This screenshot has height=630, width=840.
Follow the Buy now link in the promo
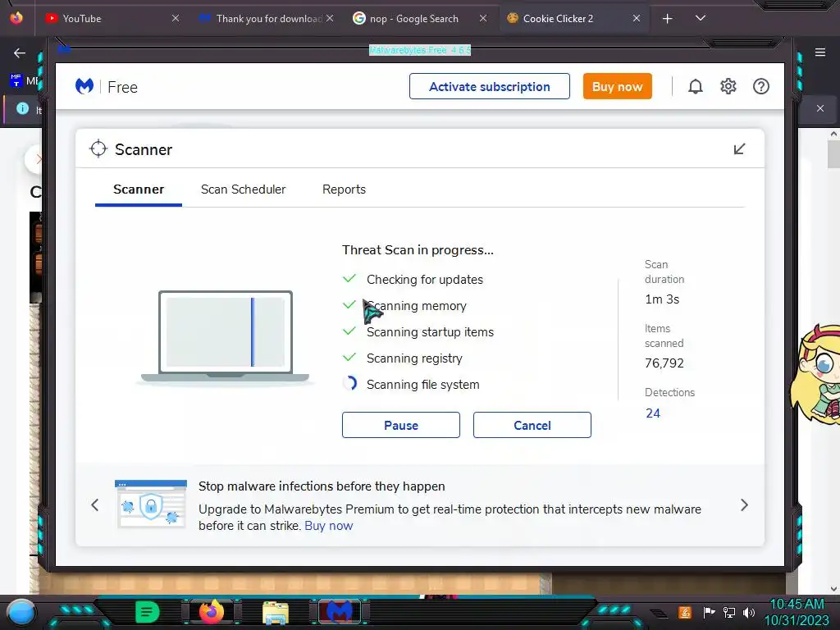[x=328, y=526]
